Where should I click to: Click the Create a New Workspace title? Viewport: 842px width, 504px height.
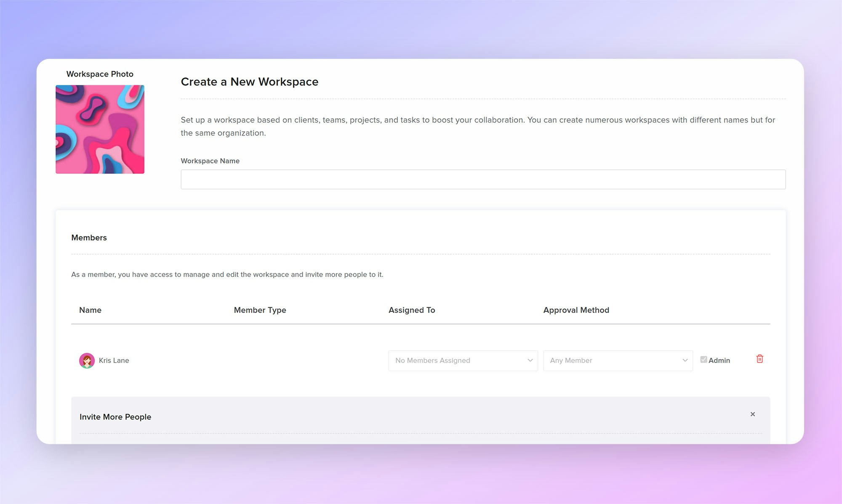tap(249, 82)
